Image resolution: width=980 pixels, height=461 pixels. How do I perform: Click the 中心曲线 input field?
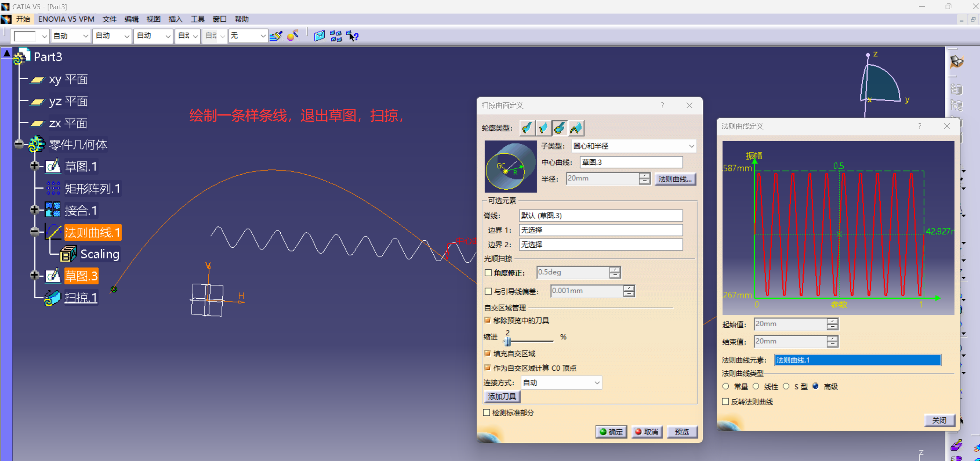point(631,162)
